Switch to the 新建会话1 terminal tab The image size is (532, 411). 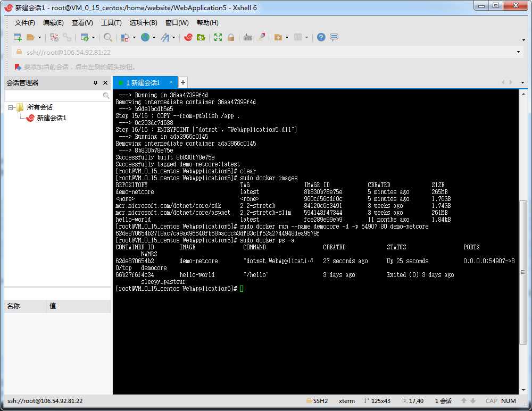pyautogui.click(x=143, y=83)
